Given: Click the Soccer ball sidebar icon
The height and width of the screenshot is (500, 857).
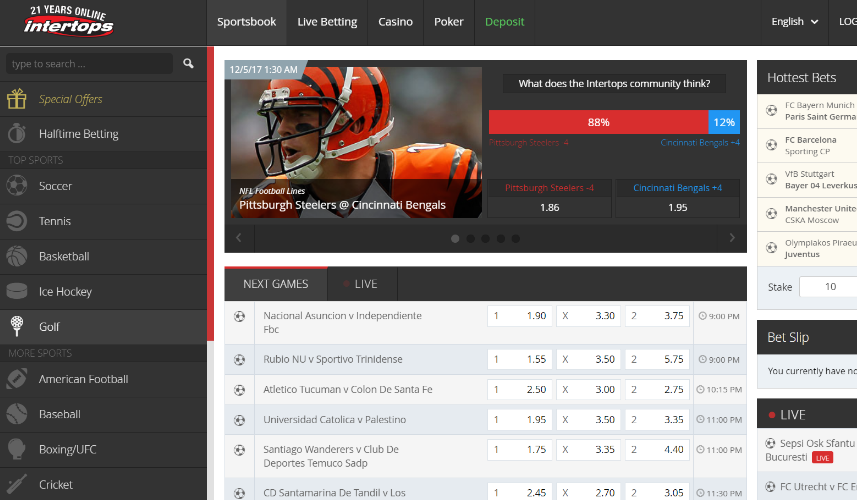Looking at the screenshot, I should point(16,186).
